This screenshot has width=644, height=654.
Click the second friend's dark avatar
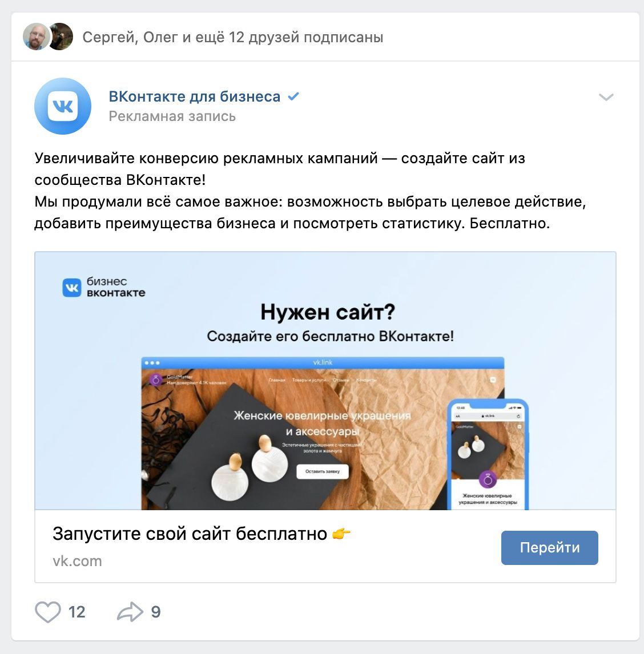(62, 37)
